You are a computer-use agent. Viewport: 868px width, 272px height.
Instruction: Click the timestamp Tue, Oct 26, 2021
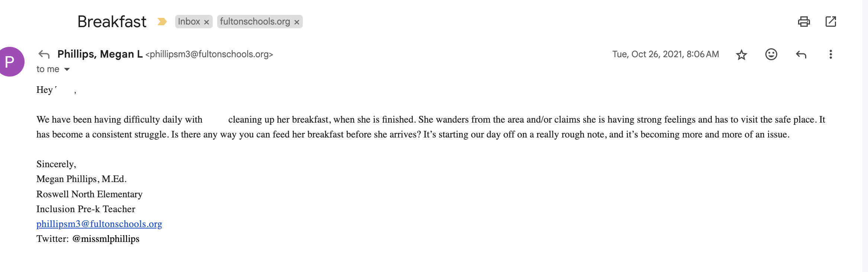click(665, 54)
